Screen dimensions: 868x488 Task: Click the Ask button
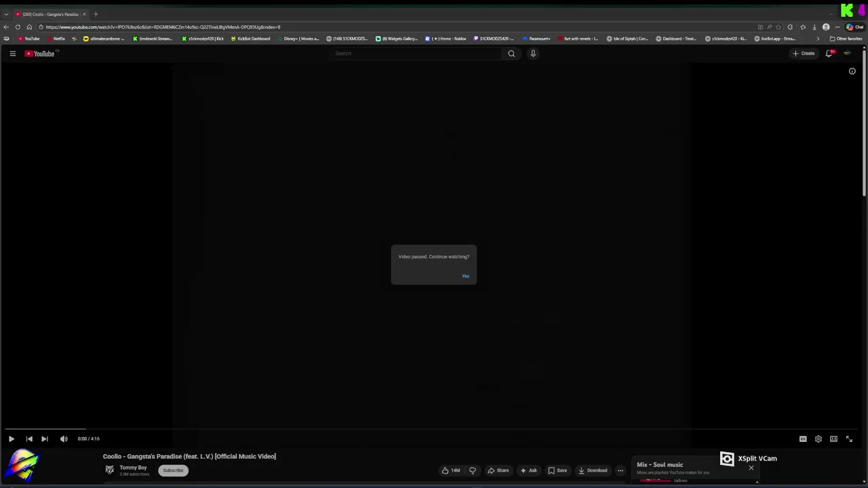[x=528, y=470]
